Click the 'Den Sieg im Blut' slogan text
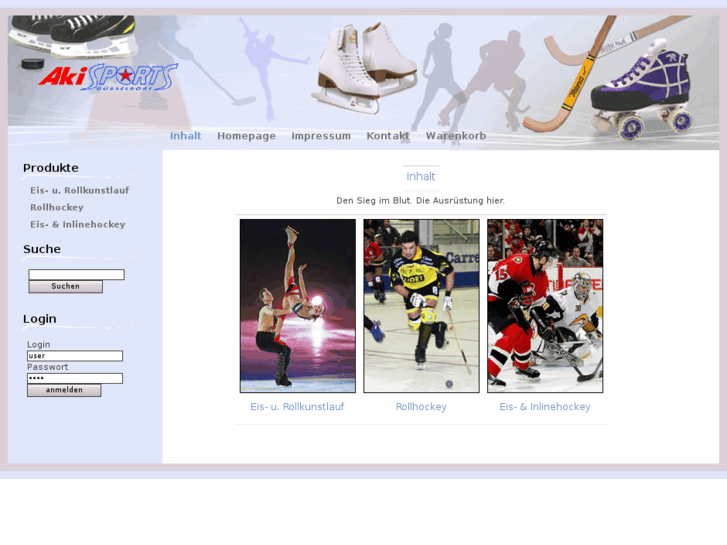Screen dimensions: 727x545 click(421, 201)
